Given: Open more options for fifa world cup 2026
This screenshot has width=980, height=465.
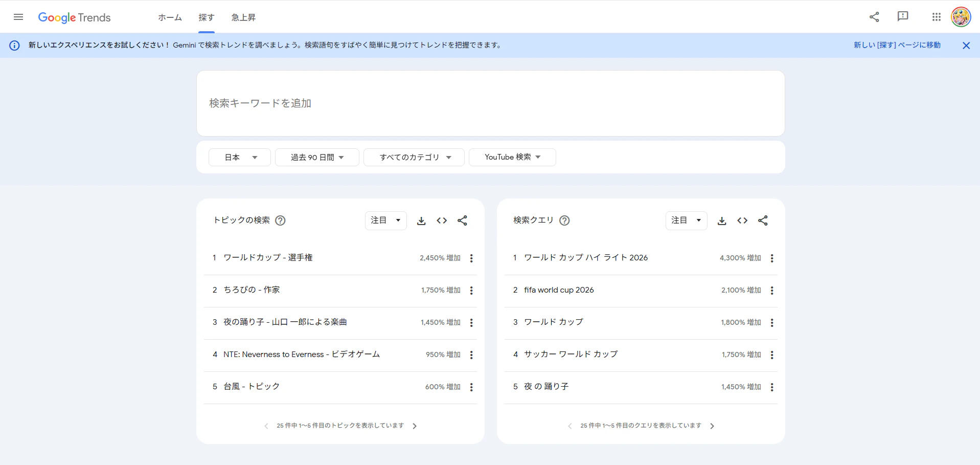Looking at the screenshot, I should pyautogui.click(x=772, y=291).
